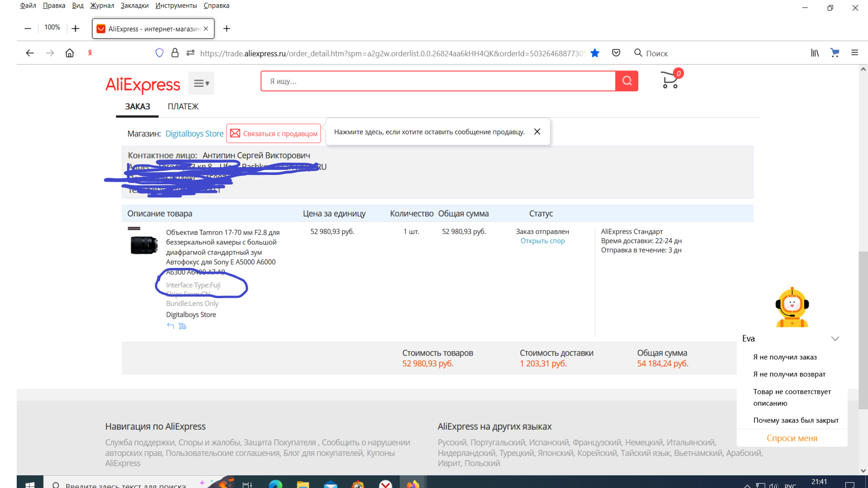Click the page vertical scrollbar thumb
Screen dimensions: 868x488
(863, 330)
